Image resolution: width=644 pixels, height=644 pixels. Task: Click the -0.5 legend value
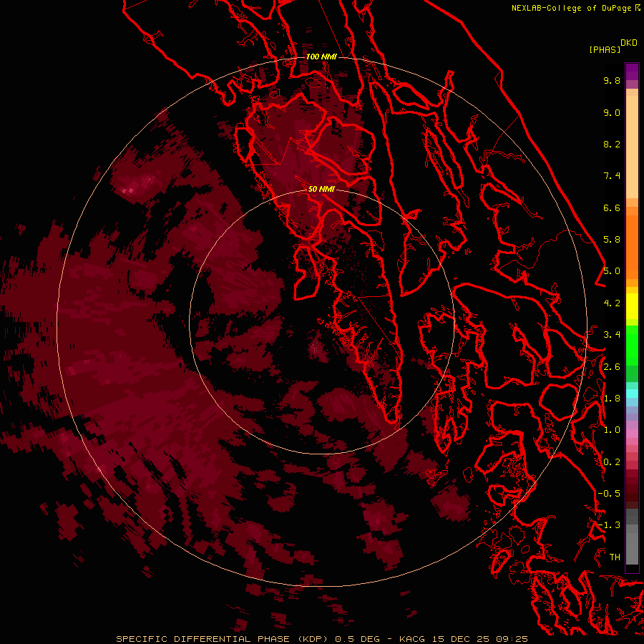[x=609, y=494]
